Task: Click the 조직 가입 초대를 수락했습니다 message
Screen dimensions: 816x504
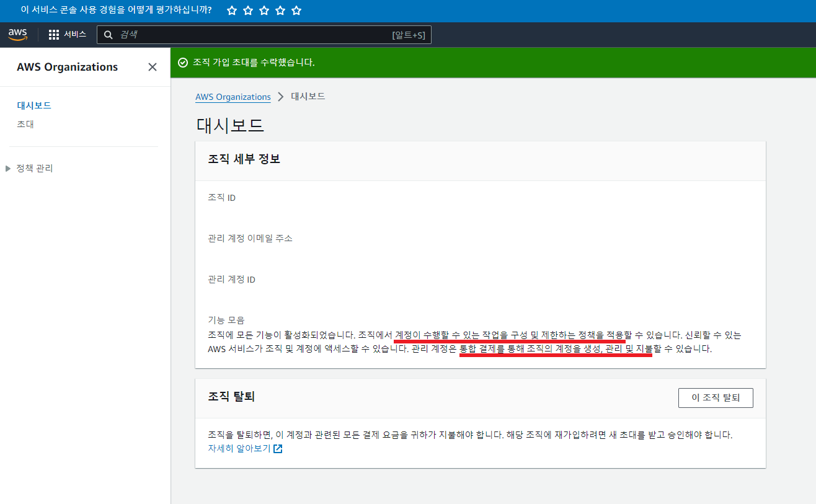Action: click(x=254, y=63)
